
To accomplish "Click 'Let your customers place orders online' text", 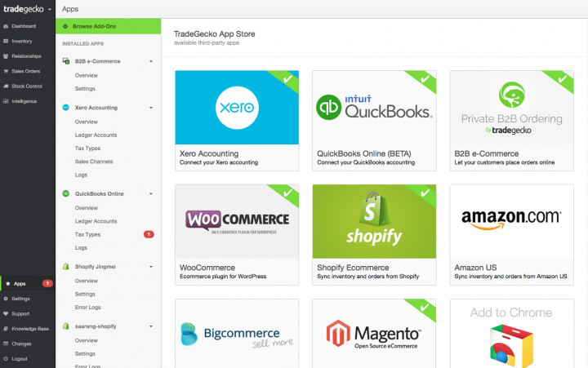I will pos(505,162).
